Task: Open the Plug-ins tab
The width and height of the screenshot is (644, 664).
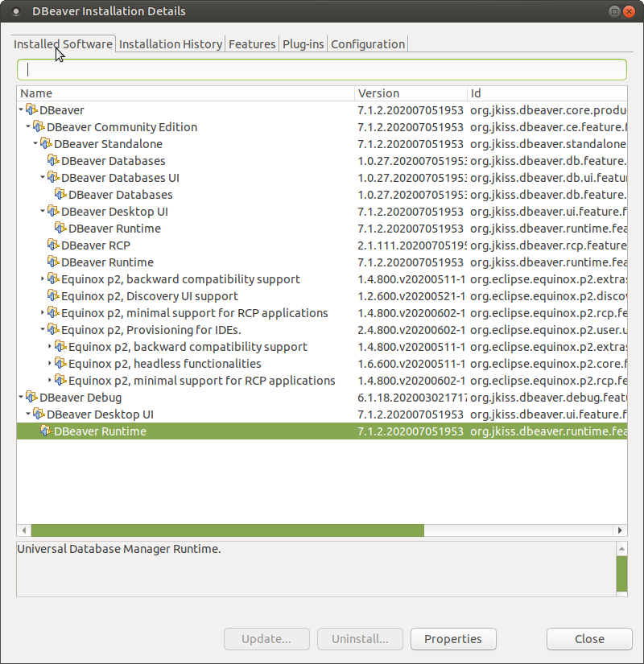Action: tap(303, 44)
